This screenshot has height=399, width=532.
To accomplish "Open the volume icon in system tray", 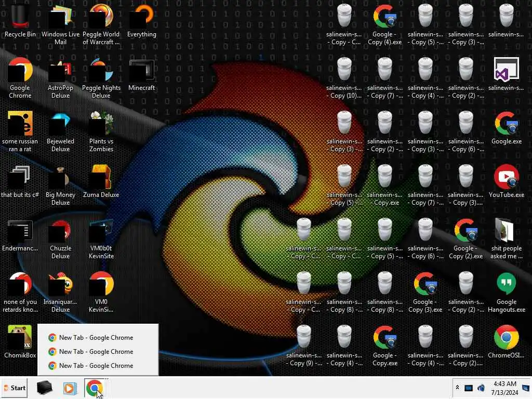I will click(x=481, y=388).
